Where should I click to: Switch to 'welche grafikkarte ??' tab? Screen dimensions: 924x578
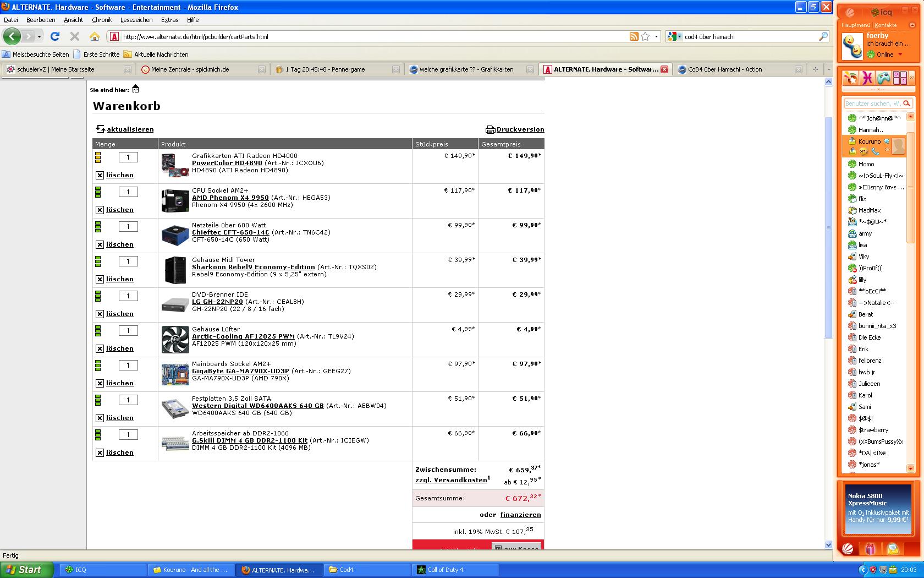[472, 69]
